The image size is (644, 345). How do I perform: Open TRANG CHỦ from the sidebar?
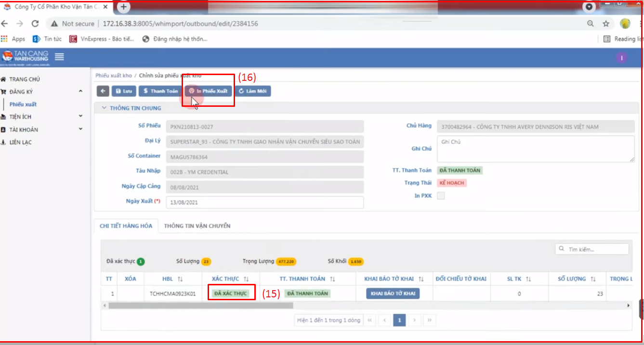tap(25, 79)
